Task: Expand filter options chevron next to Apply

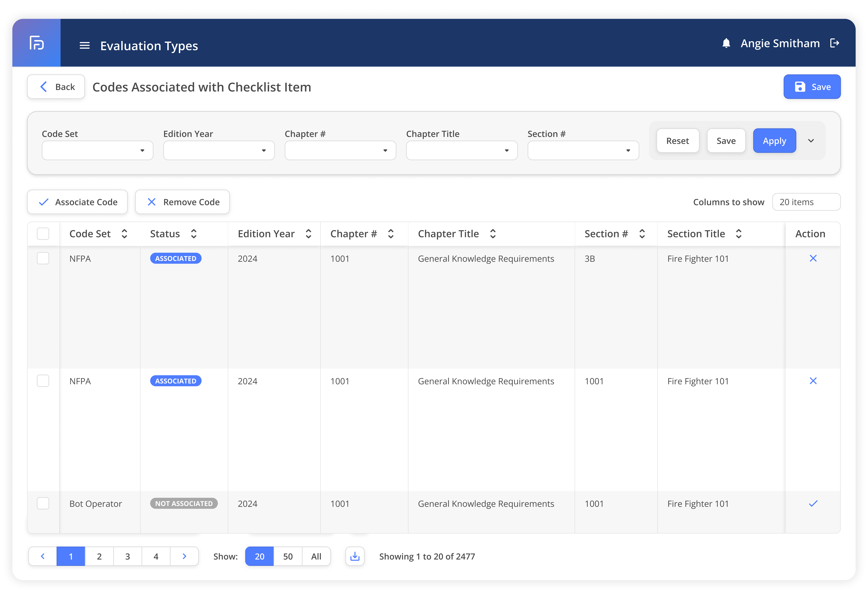Action: click(811, 141)
